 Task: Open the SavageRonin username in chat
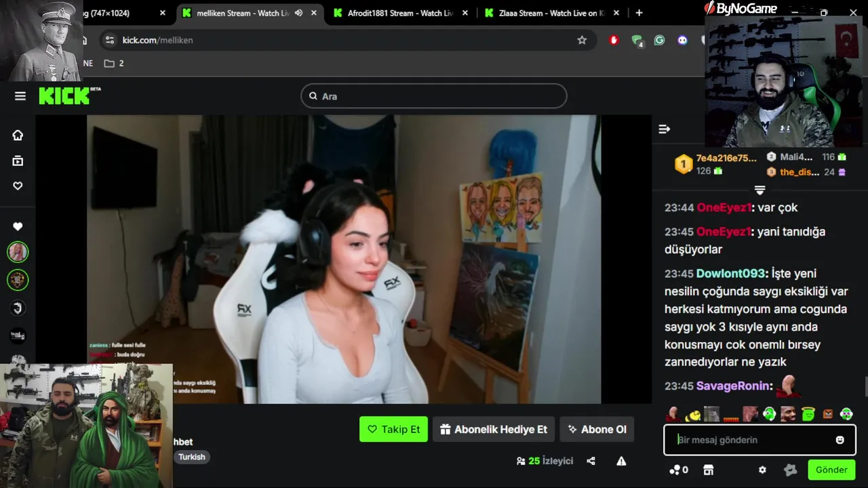pos(734,386)
